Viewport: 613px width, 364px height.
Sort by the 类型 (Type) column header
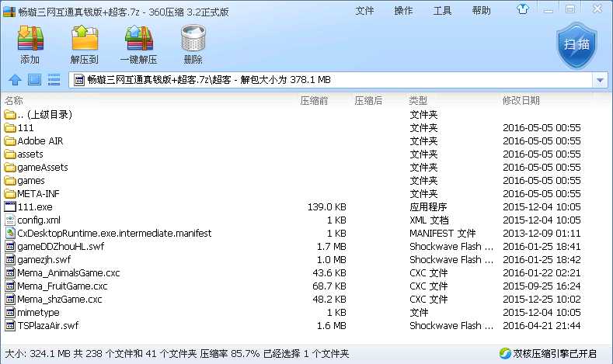pyautogui.click(x=418, y=101)
